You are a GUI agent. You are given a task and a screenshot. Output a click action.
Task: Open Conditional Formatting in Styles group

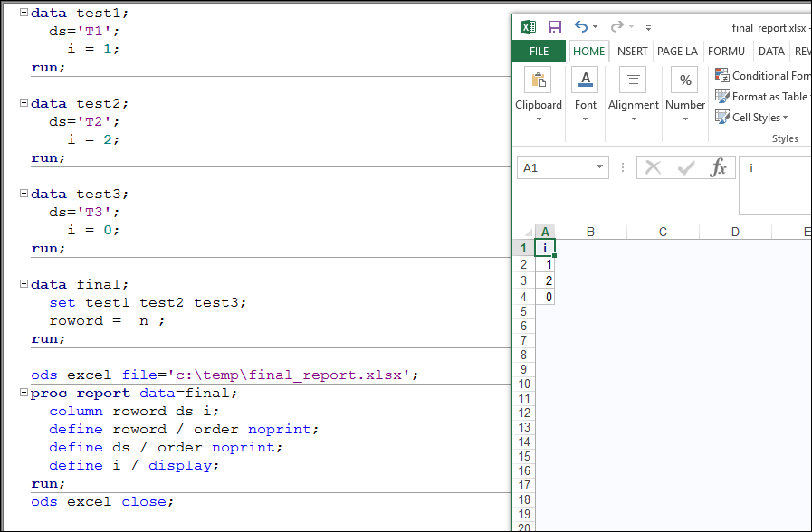722,76
